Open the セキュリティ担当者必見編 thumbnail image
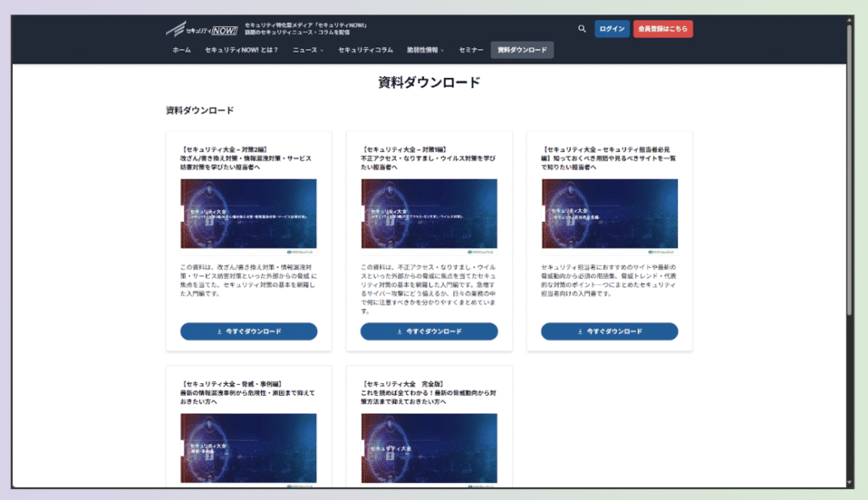 tap(609, 216)
